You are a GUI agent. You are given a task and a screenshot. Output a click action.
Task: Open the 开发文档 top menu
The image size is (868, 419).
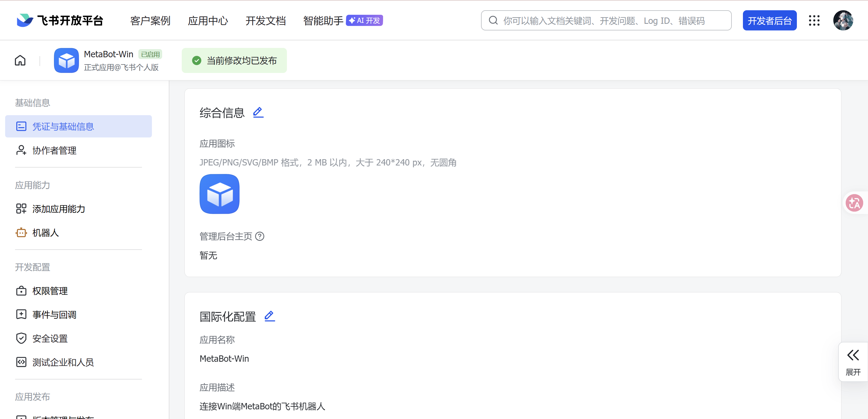click(266, 20)
